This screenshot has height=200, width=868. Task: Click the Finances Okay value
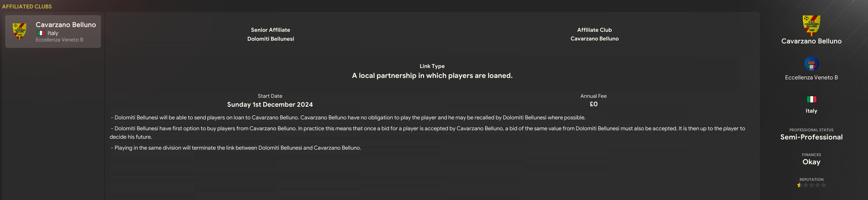click(x=811, y=162)
